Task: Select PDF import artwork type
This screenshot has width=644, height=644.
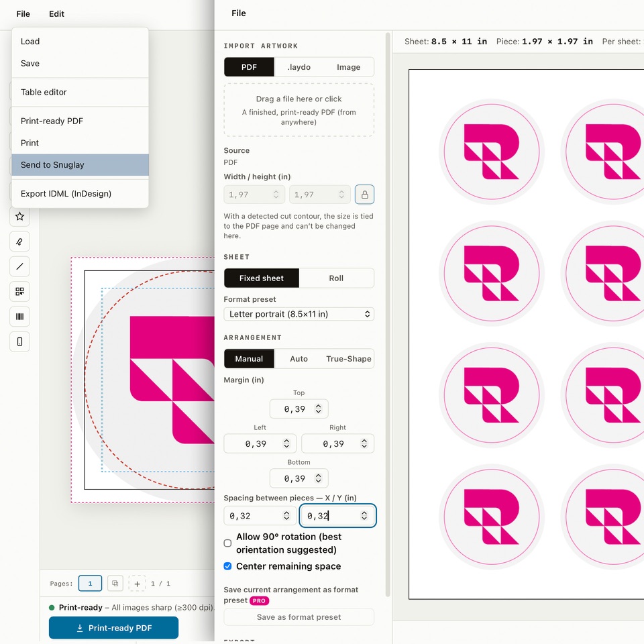Action: tap(249, 67)
